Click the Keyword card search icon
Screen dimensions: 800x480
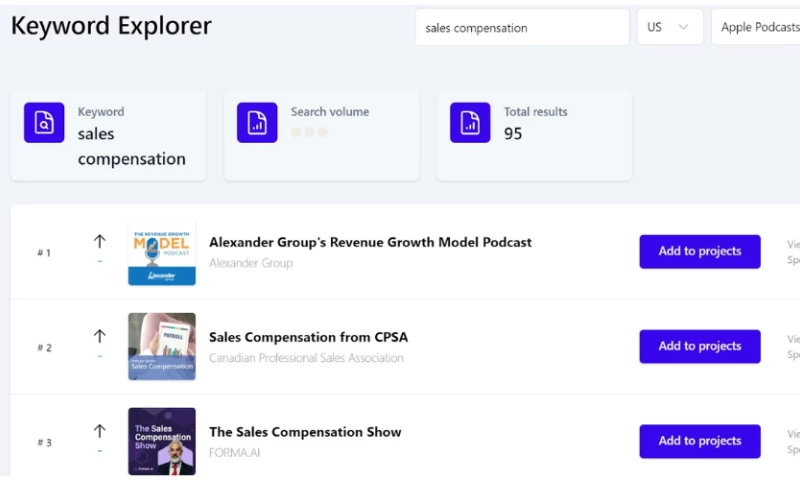44,122
